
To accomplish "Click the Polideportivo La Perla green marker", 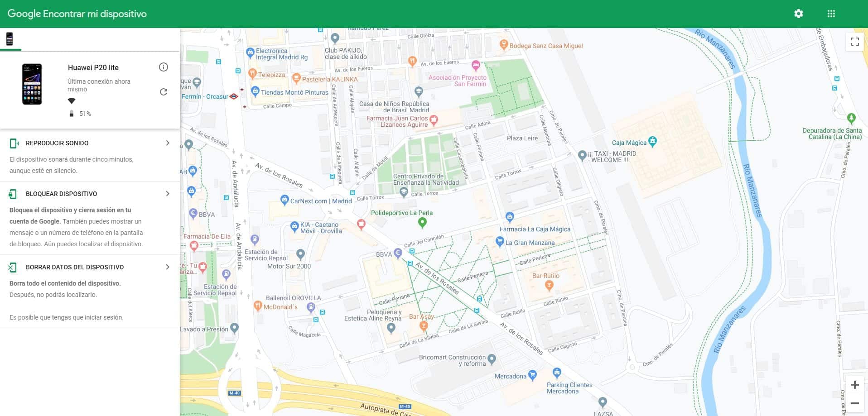I will [x=422, y=222].
